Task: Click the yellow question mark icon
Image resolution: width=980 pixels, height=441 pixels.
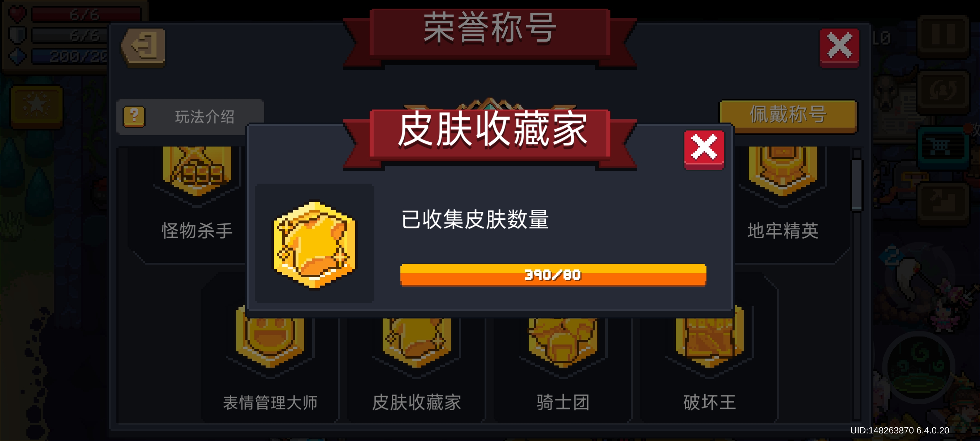Action: coord(134,116)
